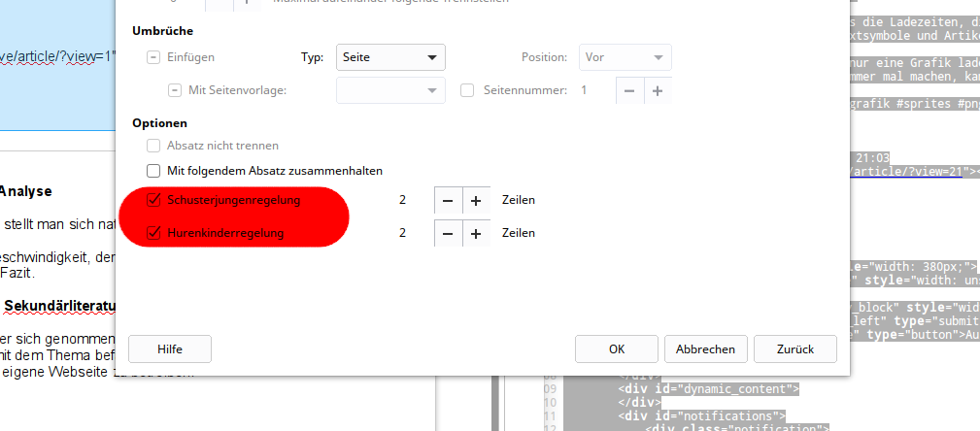
Task: Open Hilfe for this dialog
Action: pyautogui.click(x=170, y=348)
